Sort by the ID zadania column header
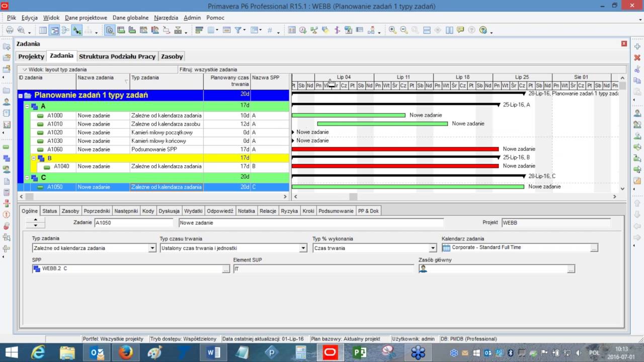 47,80
